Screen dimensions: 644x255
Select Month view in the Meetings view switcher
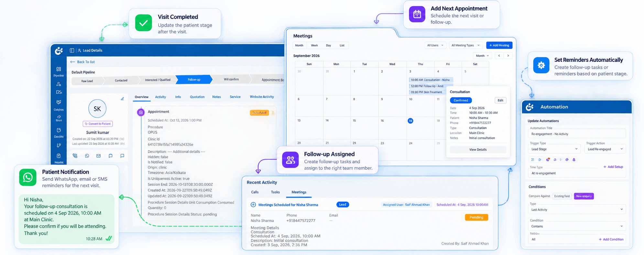299,46
